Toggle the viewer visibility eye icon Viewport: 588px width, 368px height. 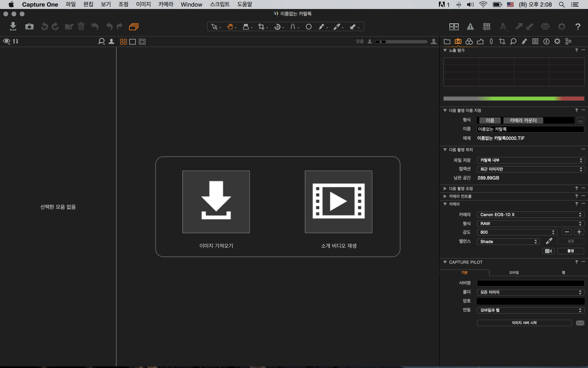click(6, 41)
